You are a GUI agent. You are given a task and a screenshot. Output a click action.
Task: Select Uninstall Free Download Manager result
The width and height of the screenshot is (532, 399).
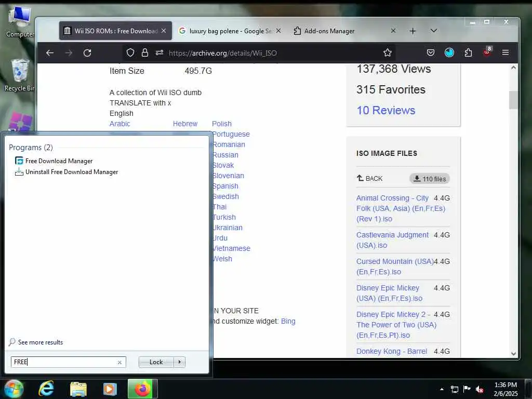[66, 171]
